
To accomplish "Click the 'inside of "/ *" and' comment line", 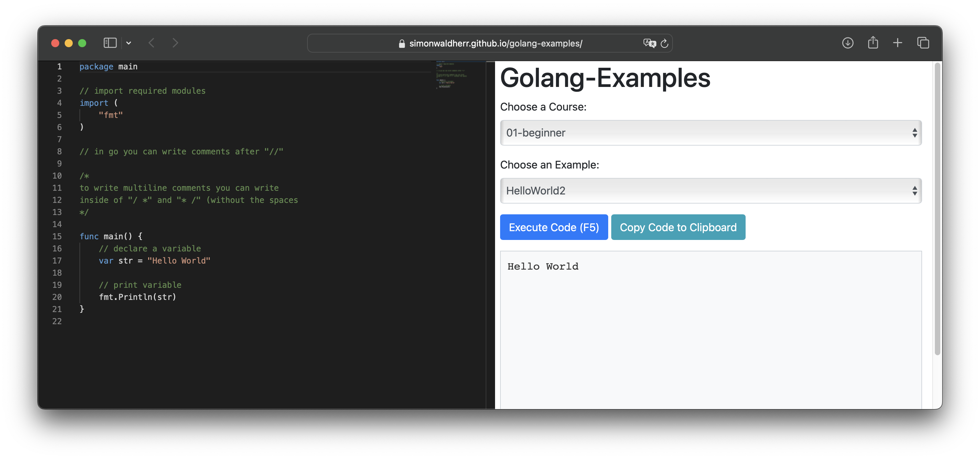I will tap(188, 200).
